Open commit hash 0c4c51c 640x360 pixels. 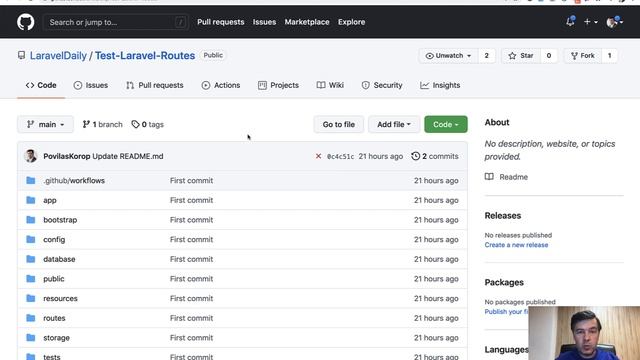(x=340, y=156)
